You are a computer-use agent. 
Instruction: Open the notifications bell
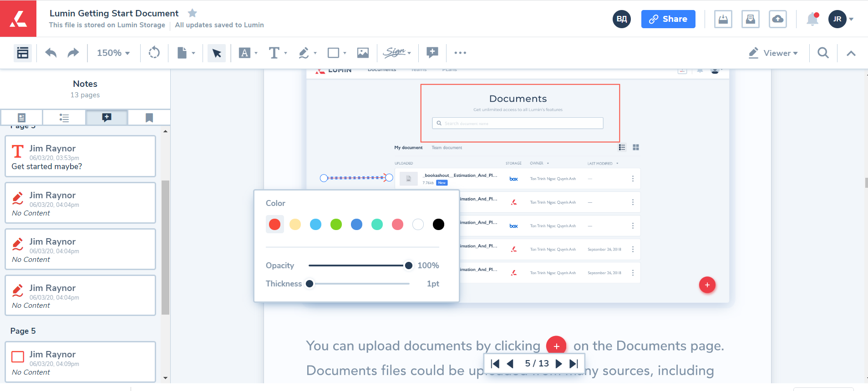(812, 19)
